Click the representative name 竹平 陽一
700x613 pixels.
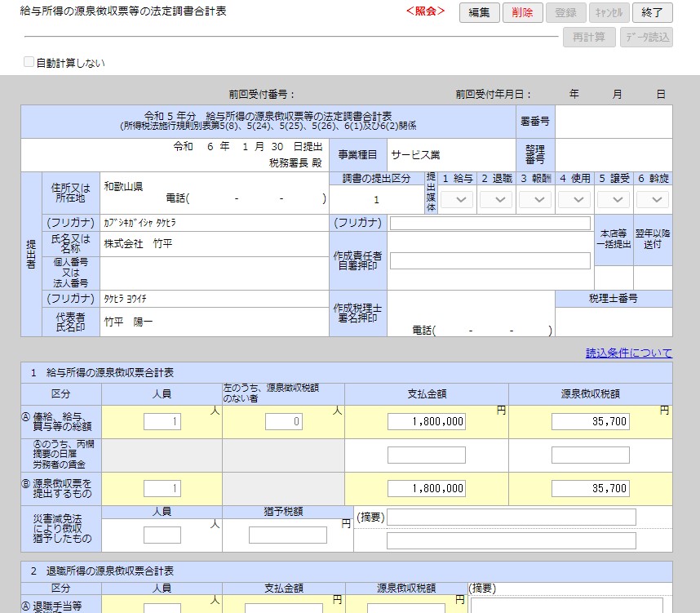pos(128,322)
